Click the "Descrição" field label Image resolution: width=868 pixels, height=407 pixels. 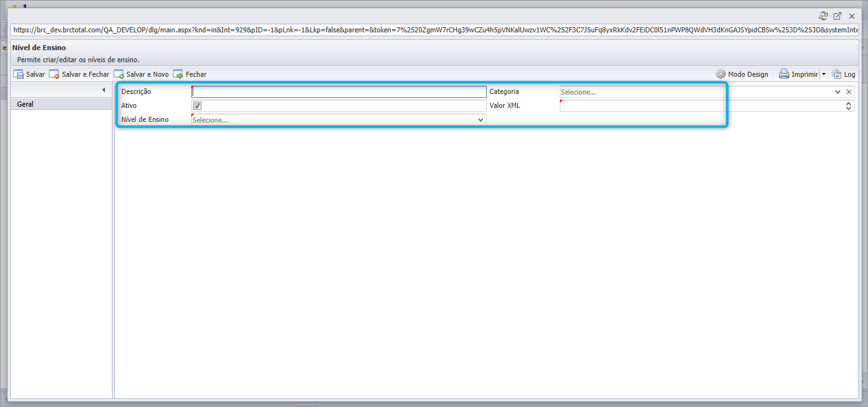point(136,91)
